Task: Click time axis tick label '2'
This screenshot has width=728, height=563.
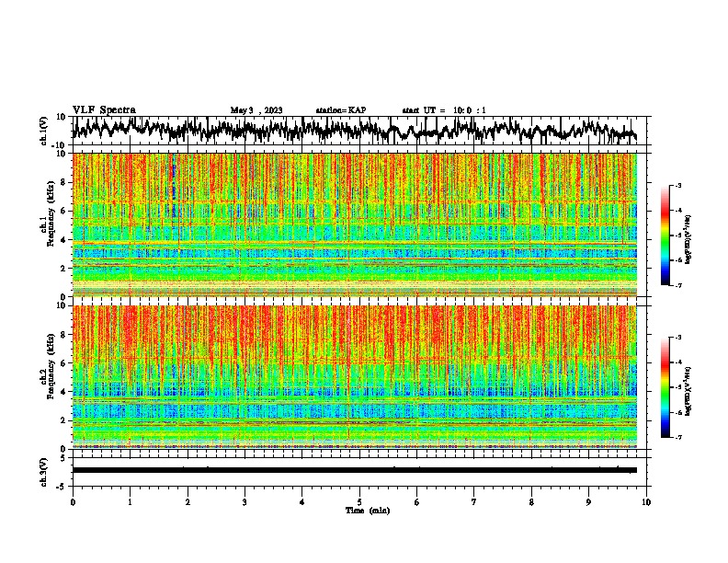Action: click(x=188, y=502)
